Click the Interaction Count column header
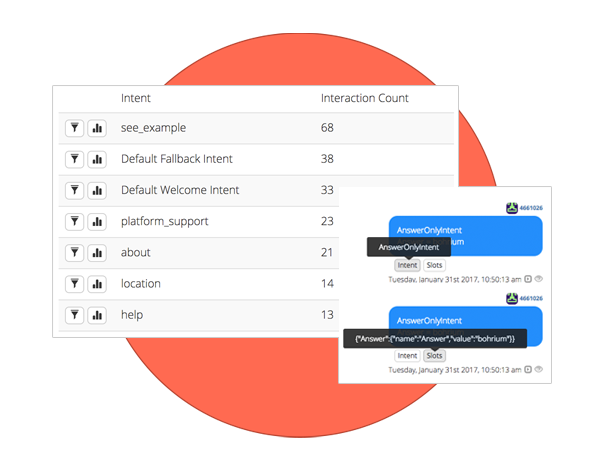This screenshot has height=470, width=600. pos(364,98)
